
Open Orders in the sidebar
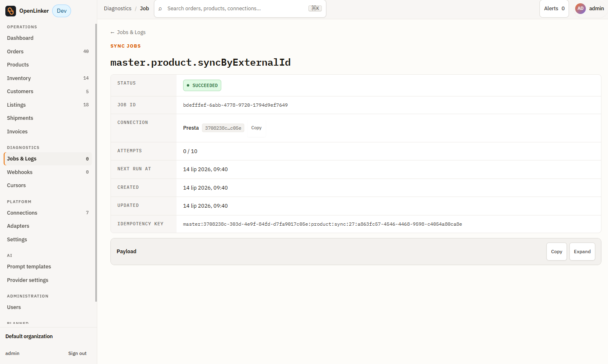click(48, 52)
